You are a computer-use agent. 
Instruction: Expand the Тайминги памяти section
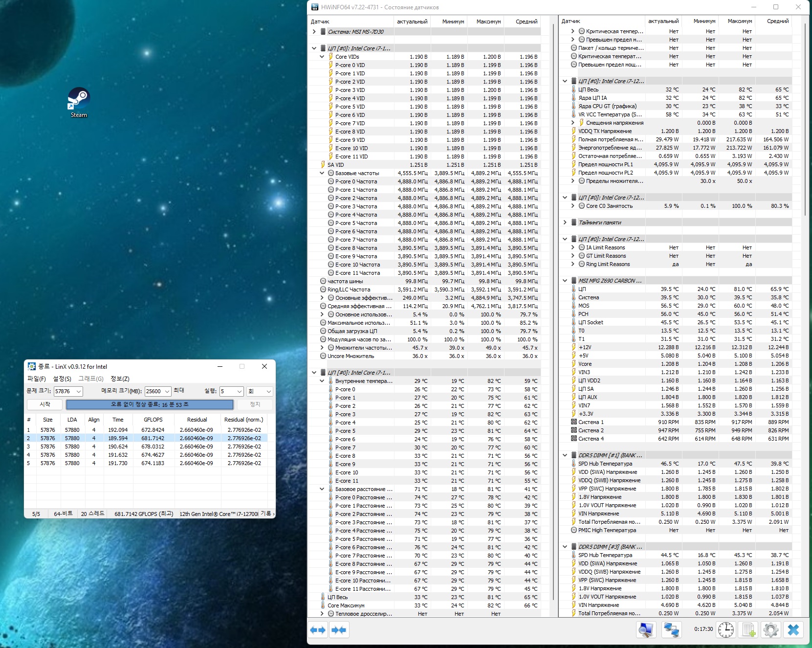tap(565, 223)
